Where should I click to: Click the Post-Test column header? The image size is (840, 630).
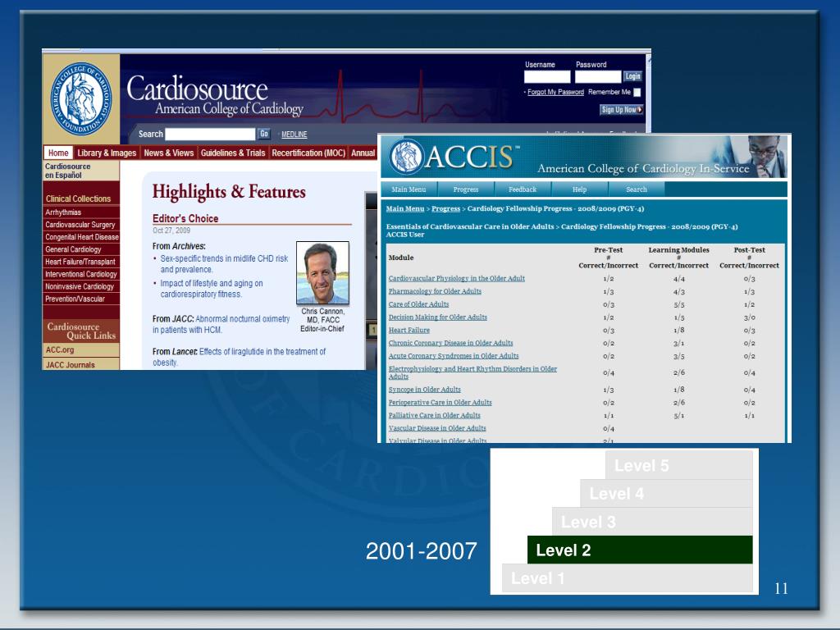pos(749,258)
